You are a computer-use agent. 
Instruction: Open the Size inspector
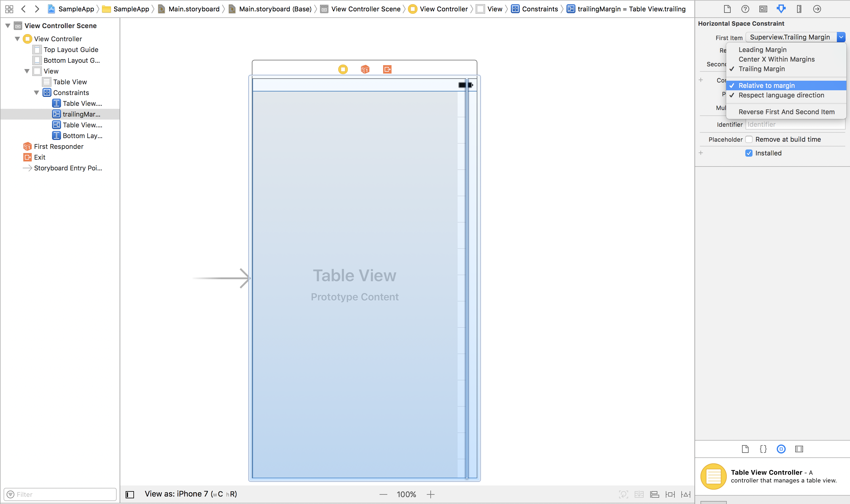coord(799,9)
